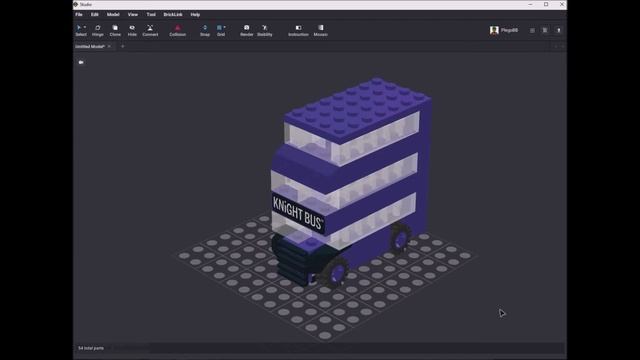Click the upload icon at toolbar right

pyautogui.click(x=559, y=30)
